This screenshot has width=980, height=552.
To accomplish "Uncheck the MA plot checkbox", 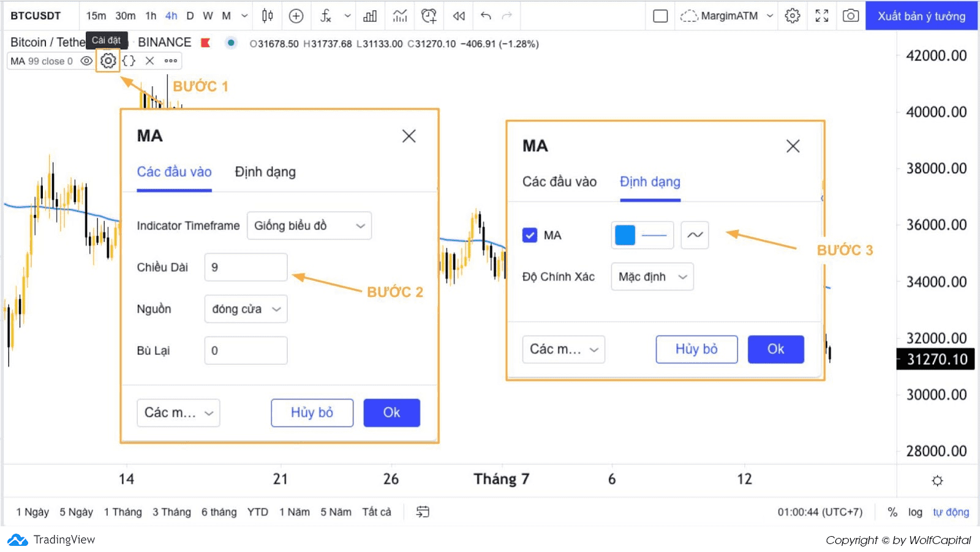I will tap(530, 235).
